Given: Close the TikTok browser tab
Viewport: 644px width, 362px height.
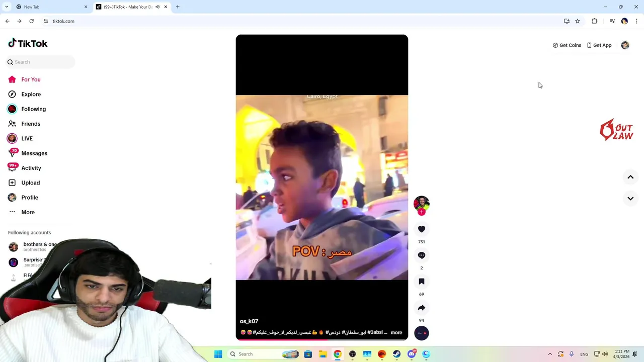Looking at the screenshot, I should (x=166, y=7).
